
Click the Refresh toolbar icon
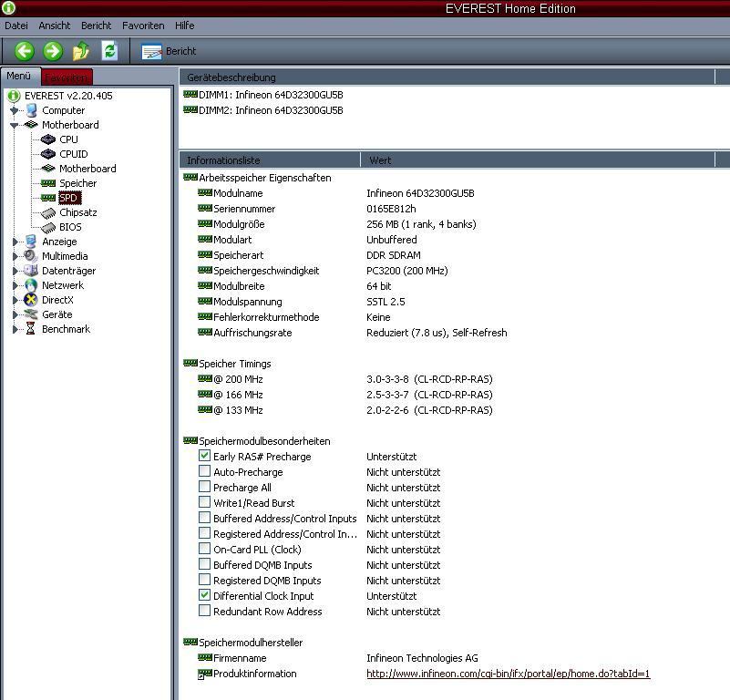(109, 51)
